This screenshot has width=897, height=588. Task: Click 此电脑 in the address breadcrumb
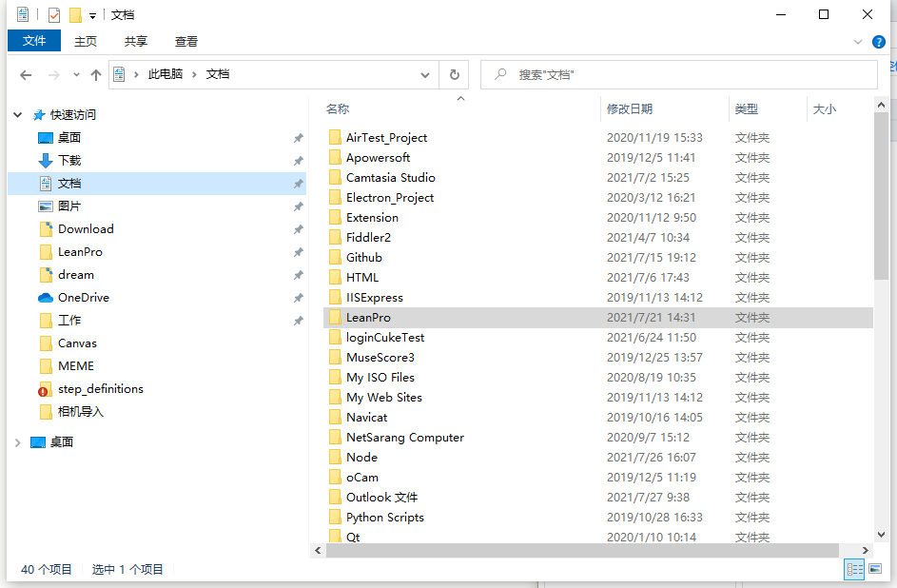(166, 74)
